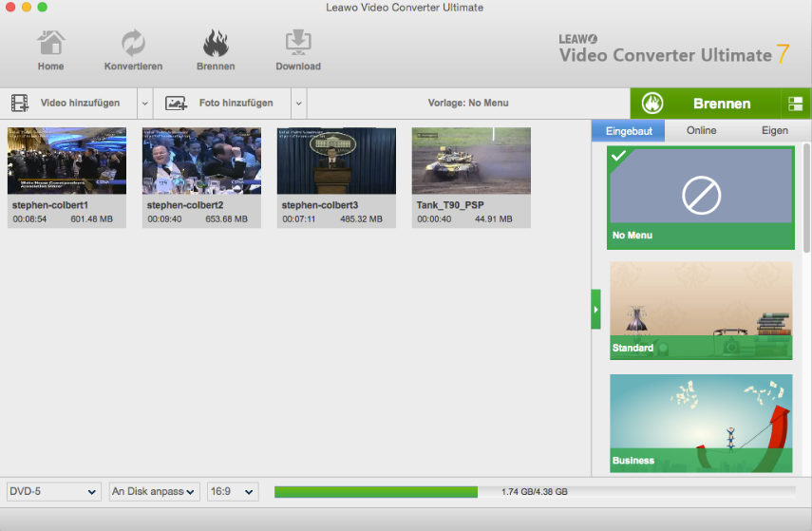Image resolution: width=812 pixels, height=531 pixels.
Task: Click the green Brennen burn button
Action: click(x=706, y=104)
